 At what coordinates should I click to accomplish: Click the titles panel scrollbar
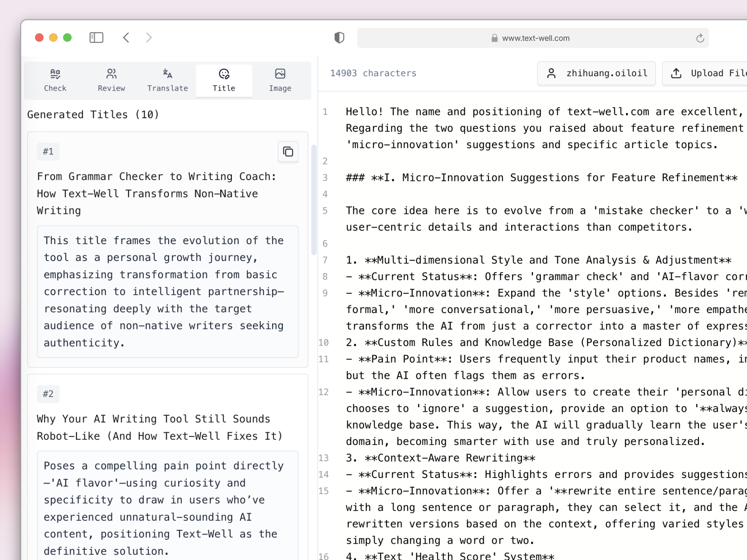(314, 200)
